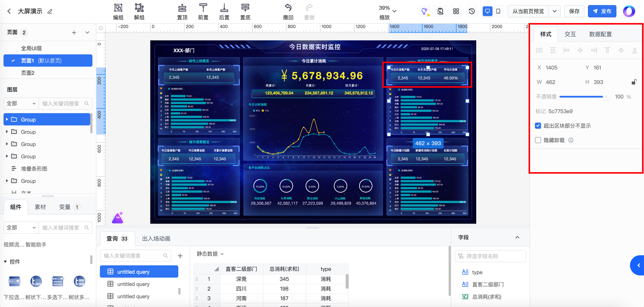This screenshot has height=307, width=644.
Task: Click the pencil icon to rename 大屏演示
Action: click(x=50, y=11)
